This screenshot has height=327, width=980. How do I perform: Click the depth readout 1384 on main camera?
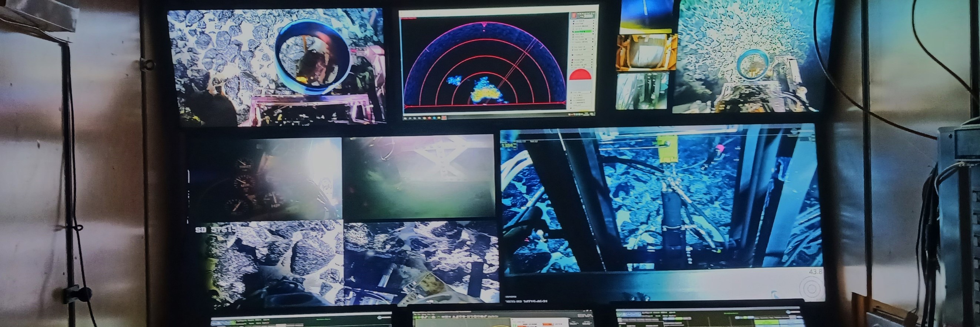[x=507, y=145]
